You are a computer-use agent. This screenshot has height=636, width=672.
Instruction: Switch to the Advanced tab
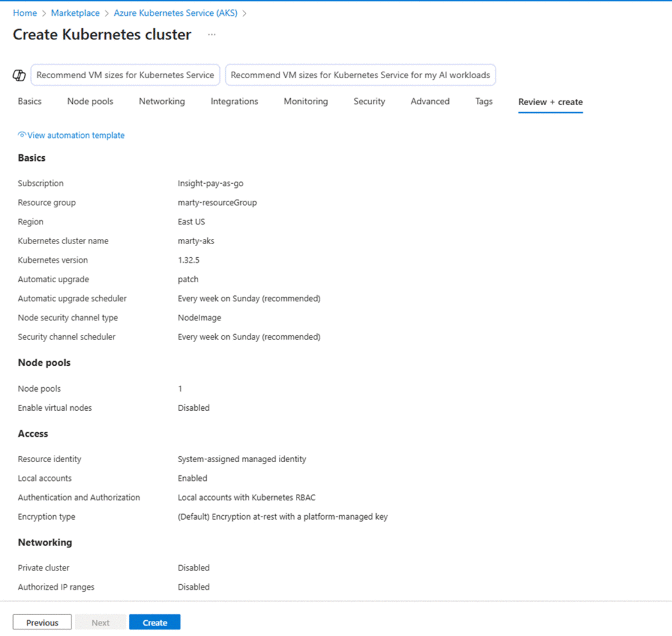tap(430, 102)
